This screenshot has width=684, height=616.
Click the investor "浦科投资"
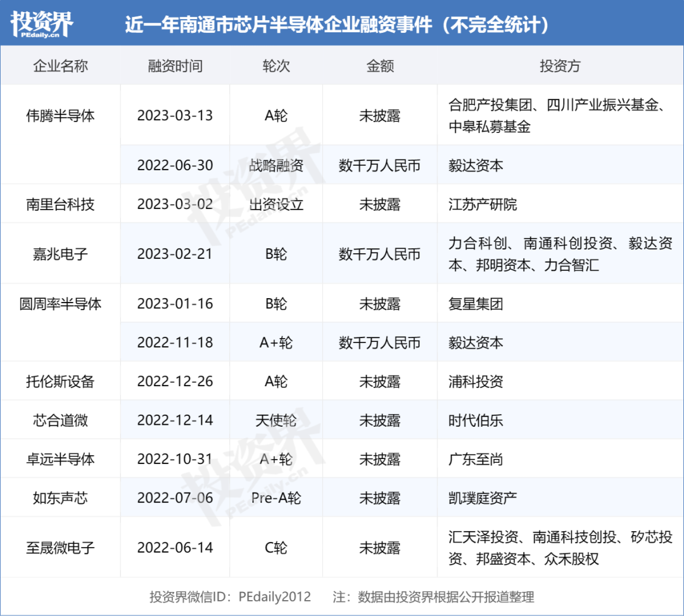pos(476,381)
